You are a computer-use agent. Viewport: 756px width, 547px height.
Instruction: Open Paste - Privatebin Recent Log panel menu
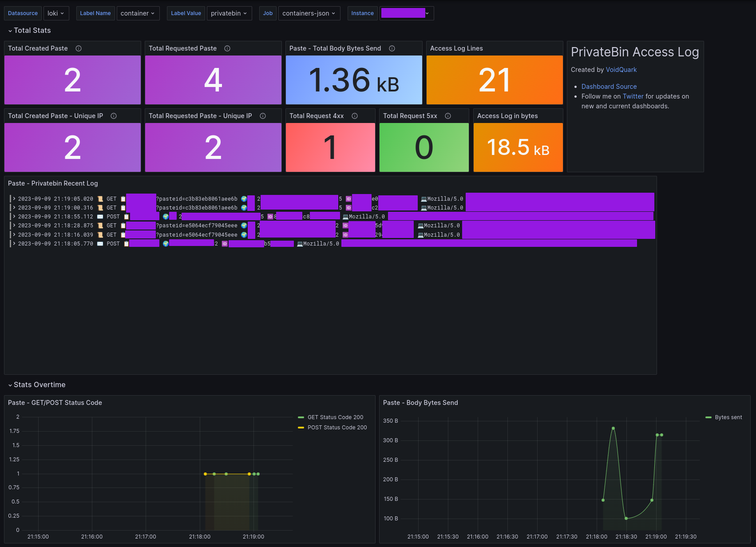point(53,183)
